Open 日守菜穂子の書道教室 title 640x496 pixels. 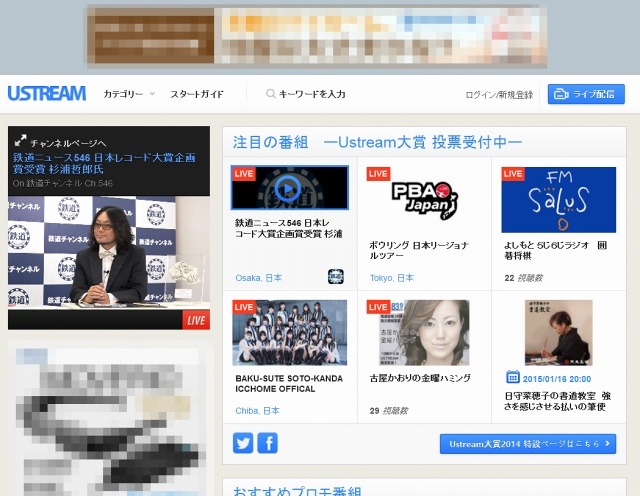pos(558,401)
